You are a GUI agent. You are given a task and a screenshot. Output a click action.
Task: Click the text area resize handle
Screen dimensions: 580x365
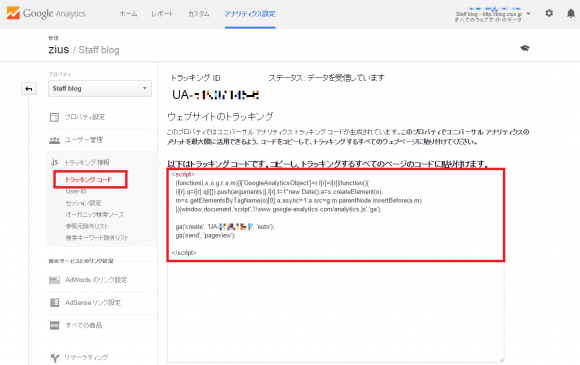pyautogui.click(x=501, y=359)
